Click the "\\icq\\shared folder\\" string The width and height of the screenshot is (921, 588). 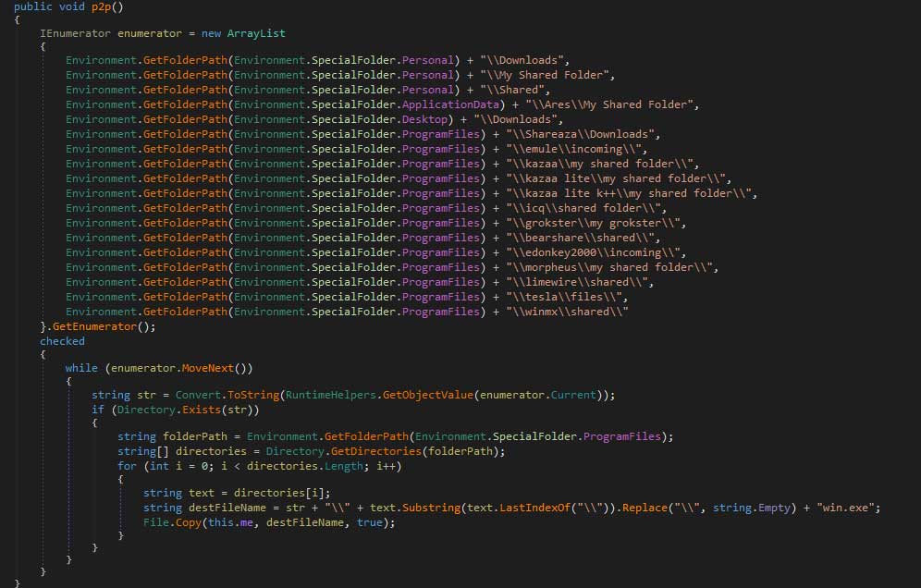tap(583, 208)
